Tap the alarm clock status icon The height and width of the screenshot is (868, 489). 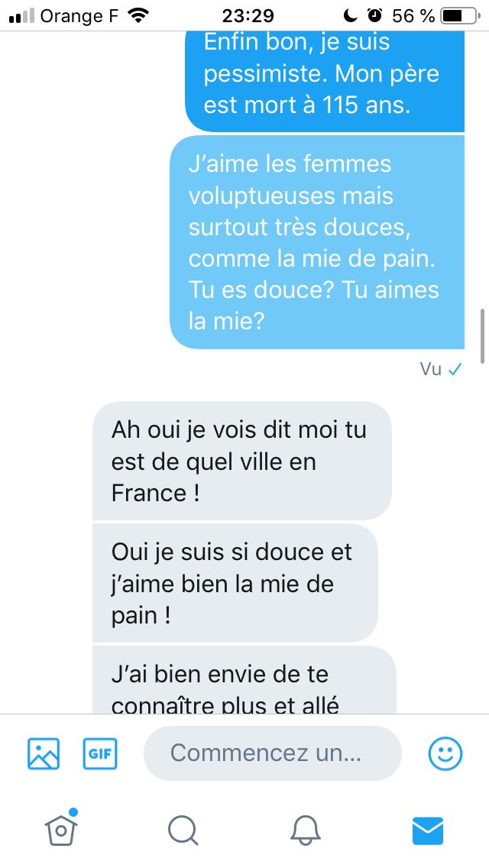[375, 15]
